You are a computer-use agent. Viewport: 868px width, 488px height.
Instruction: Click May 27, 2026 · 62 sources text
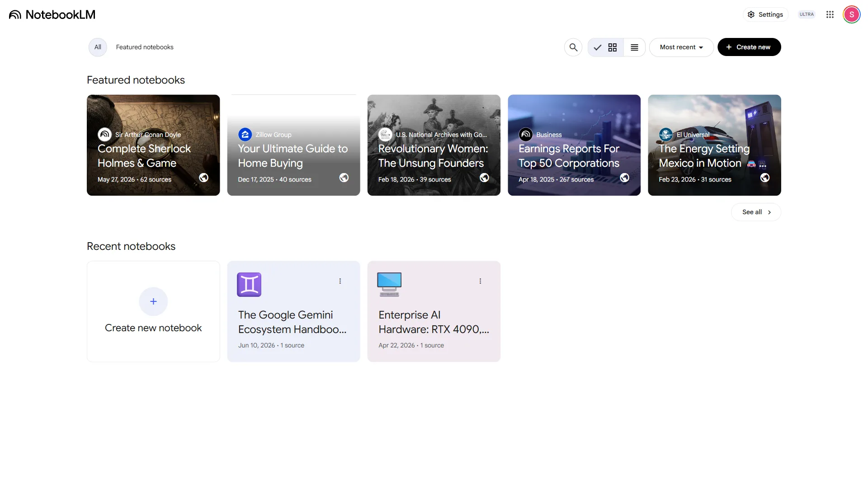click(134, 179)
